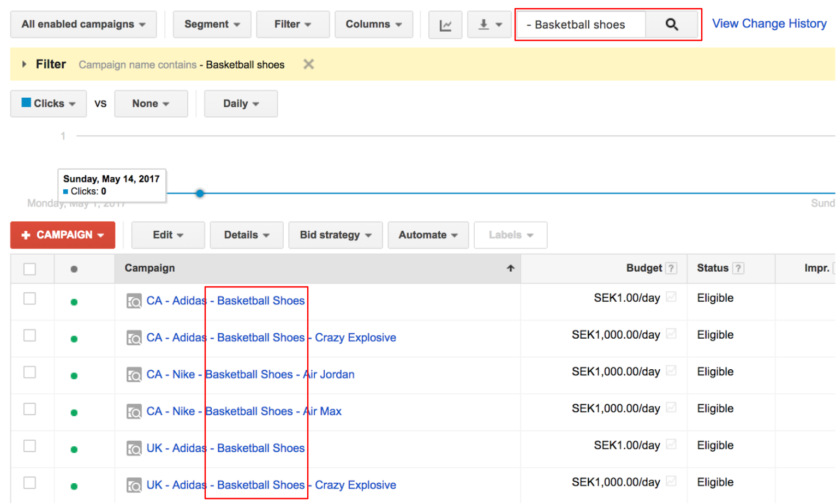Image resolution: width=836 pixels, height=504 pixels.
Task: Click the sort arrow in Campaign column header
Action: [x=510, y=268]
